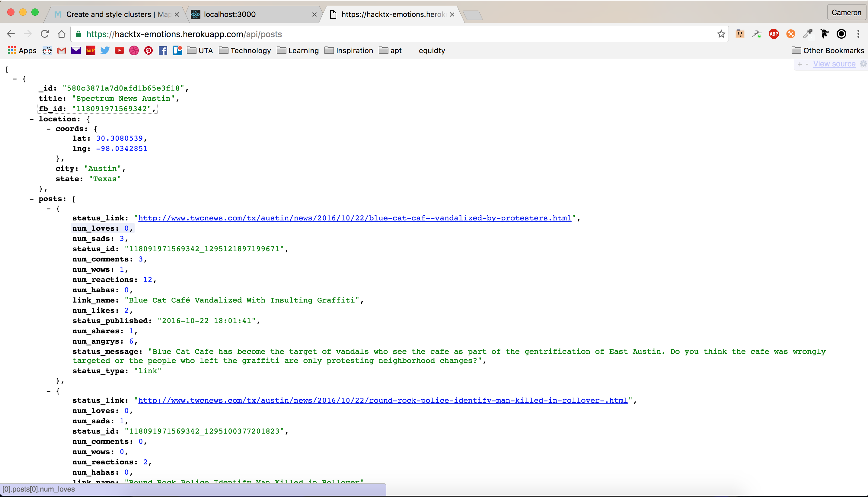
Task: Open the Facebook bookmark icon
Action: (163, 50)
